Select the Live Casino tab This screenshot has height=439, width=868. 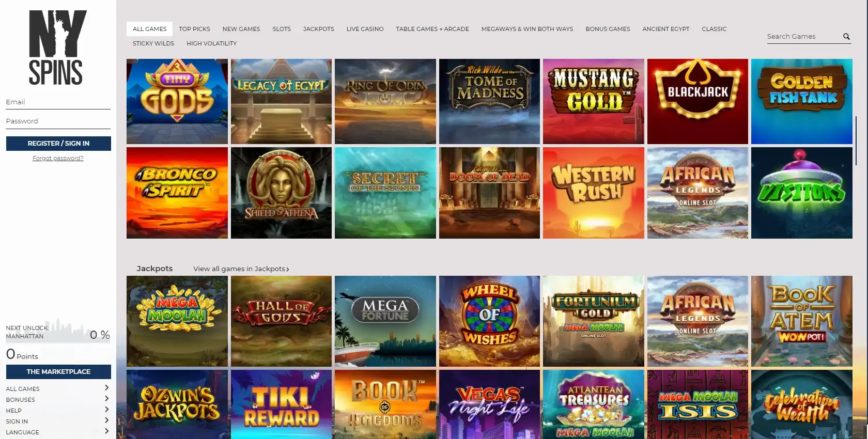pos(365,29)
